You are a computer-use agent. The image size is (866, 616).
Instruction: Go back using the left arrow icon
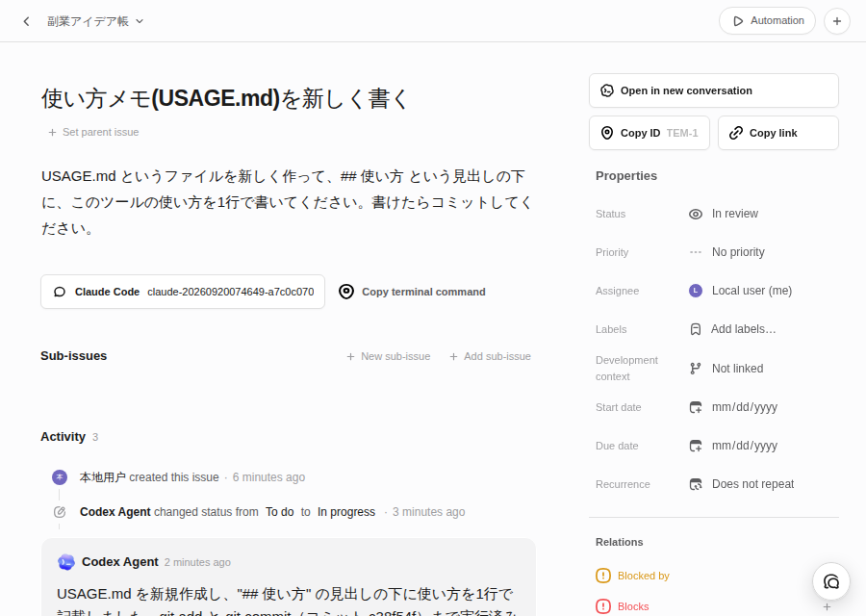click(x=26, y=21)
